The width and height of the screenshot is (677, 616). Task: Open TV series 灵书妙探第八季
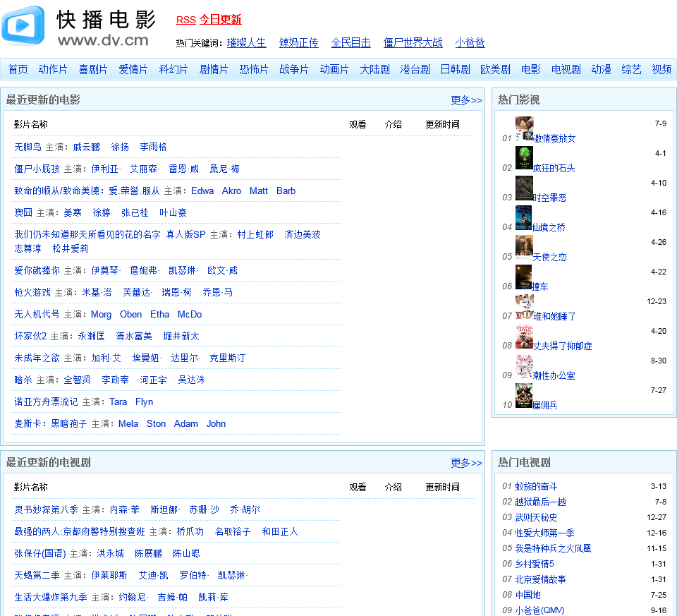46,509
